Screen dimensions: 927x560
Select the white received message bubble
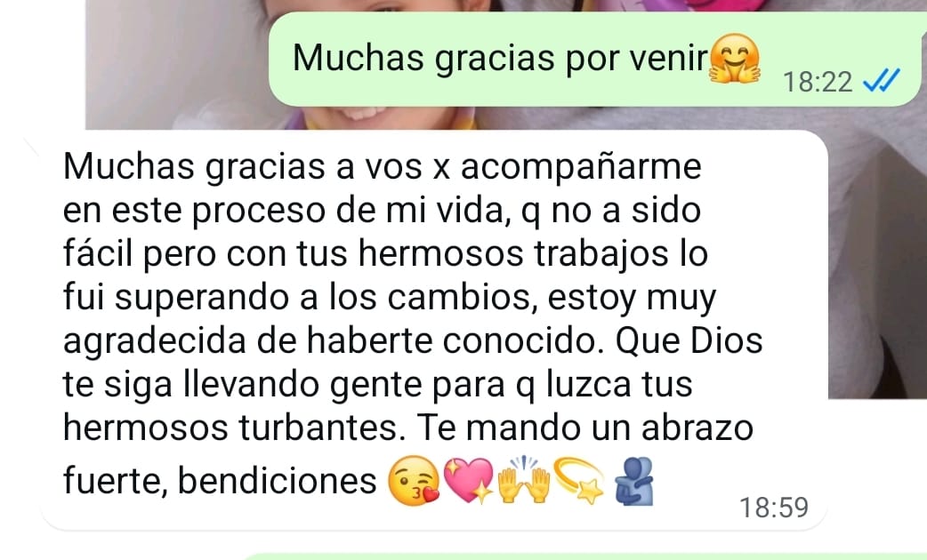coord(434,330)
